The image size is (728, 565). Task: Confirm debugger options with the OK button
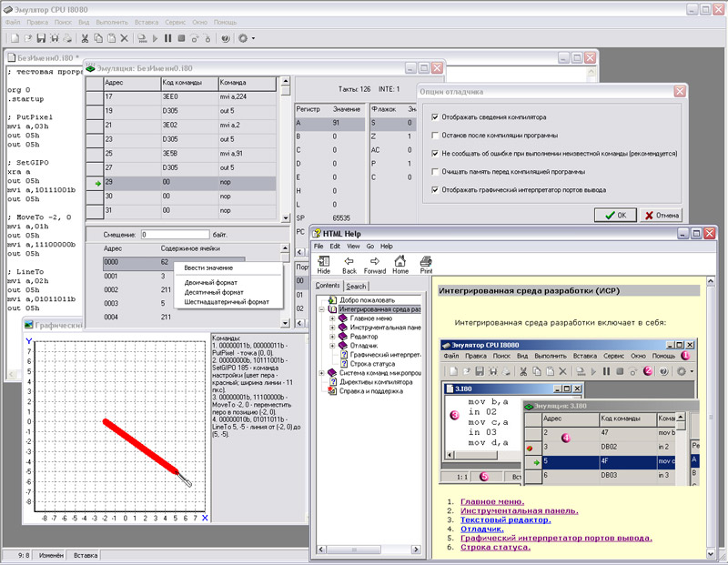point(615,215)
